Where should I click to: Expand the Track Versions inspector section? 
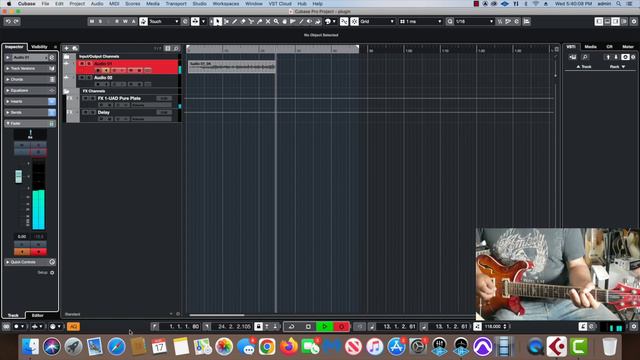tap(30, 69)
